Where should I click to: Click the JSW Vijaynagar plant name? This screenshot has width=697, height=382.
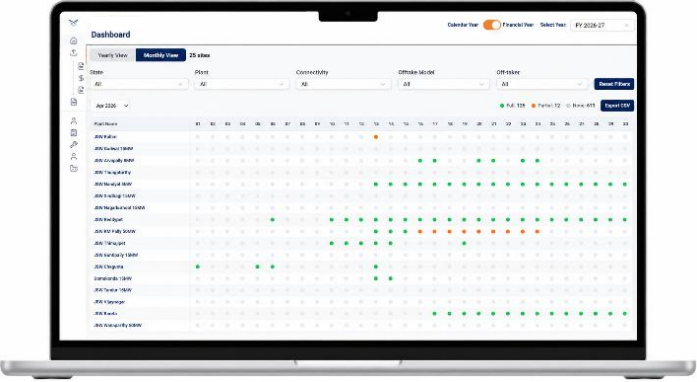click(x=109, y=302)
